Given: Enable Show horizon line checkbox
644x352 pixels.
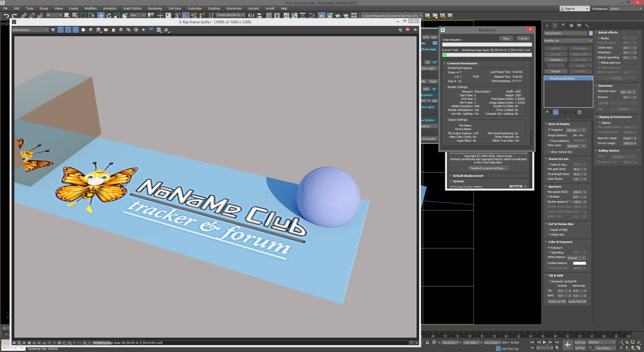Looking at the screenshot, I should tap(549, 152).
